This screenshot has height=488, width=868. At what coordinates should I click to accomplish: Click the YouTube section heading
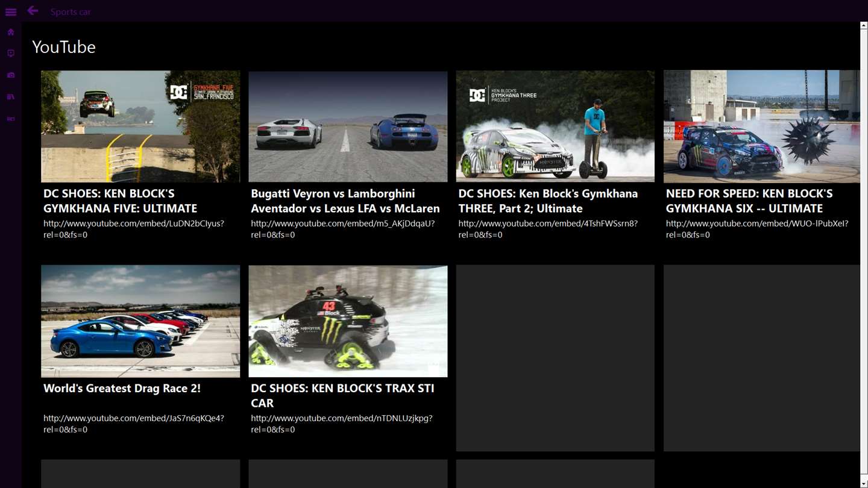64,47
